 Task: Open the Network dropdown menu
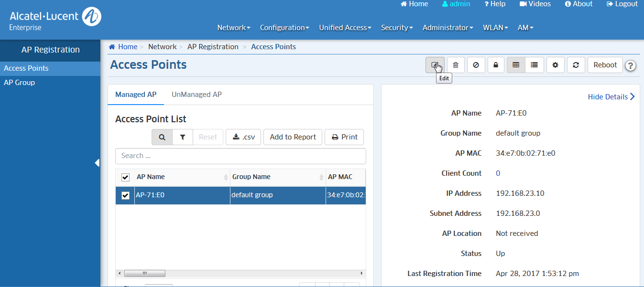point(233,28)
